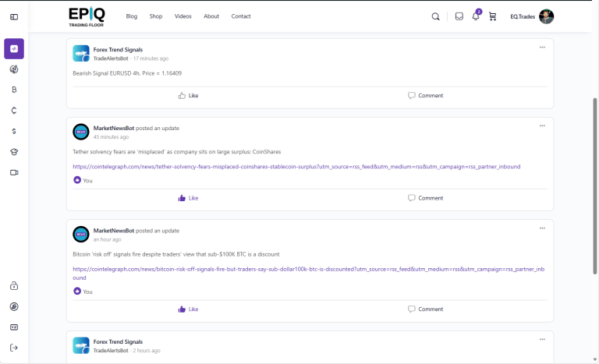This screenshot has height=364, width=599.
Task: Open the search magnifier icon
Action: [435, 16]
